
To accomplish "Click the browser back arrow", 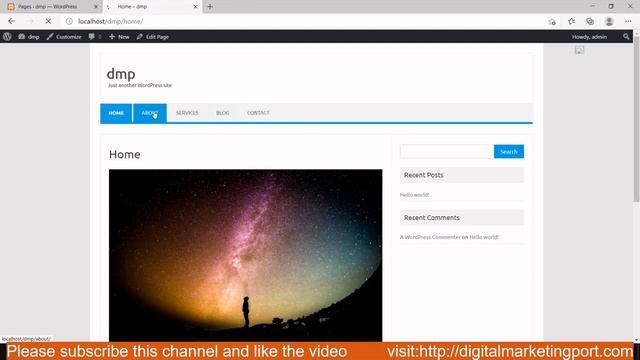I will point(11,21).
